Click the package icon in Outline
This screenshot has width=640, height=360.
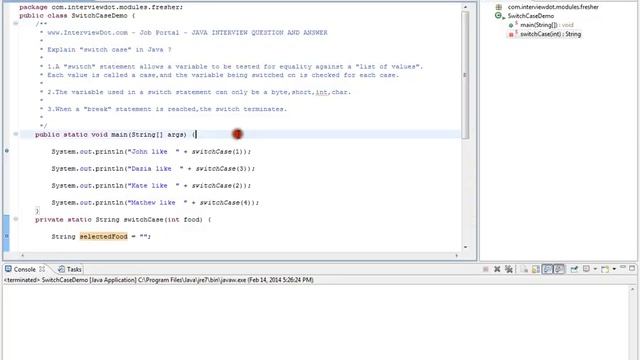pos(499,7)
